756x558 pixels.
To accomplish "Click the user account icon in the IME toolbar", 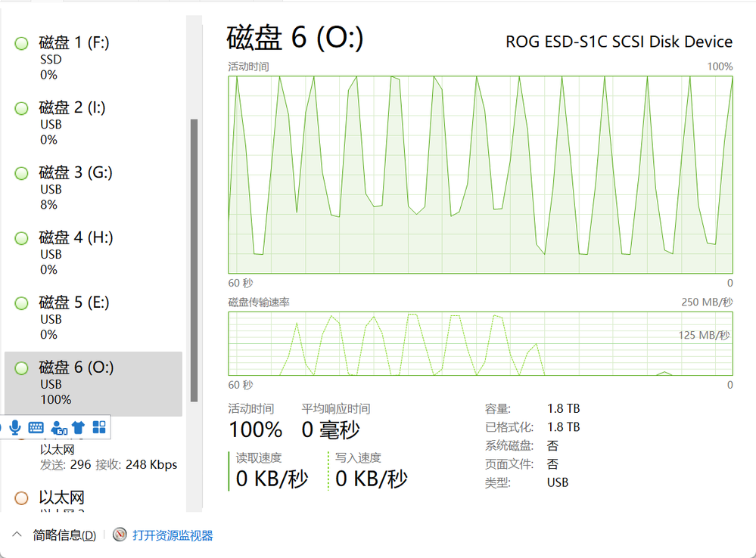I will click(59, 427).
